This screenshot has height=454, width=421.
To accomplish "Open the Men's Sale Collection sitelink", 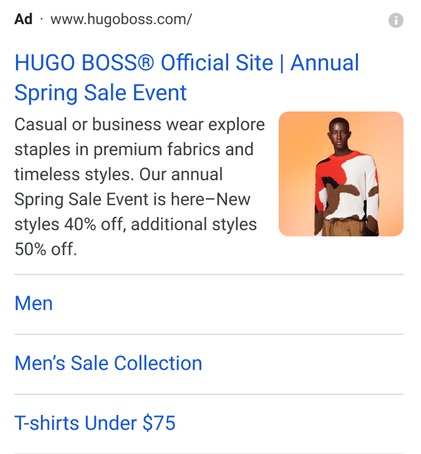I will point(108,363).
